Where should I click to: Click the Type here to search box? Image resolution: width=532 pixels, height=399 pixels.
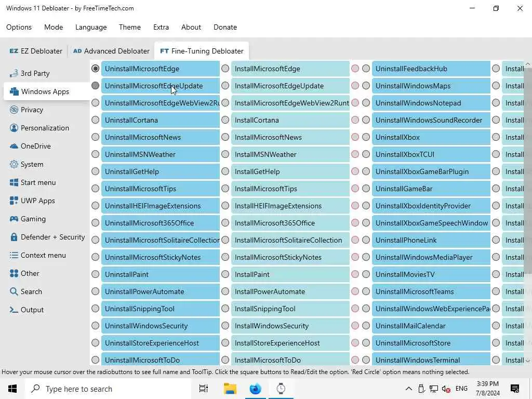tap(109, 389)
